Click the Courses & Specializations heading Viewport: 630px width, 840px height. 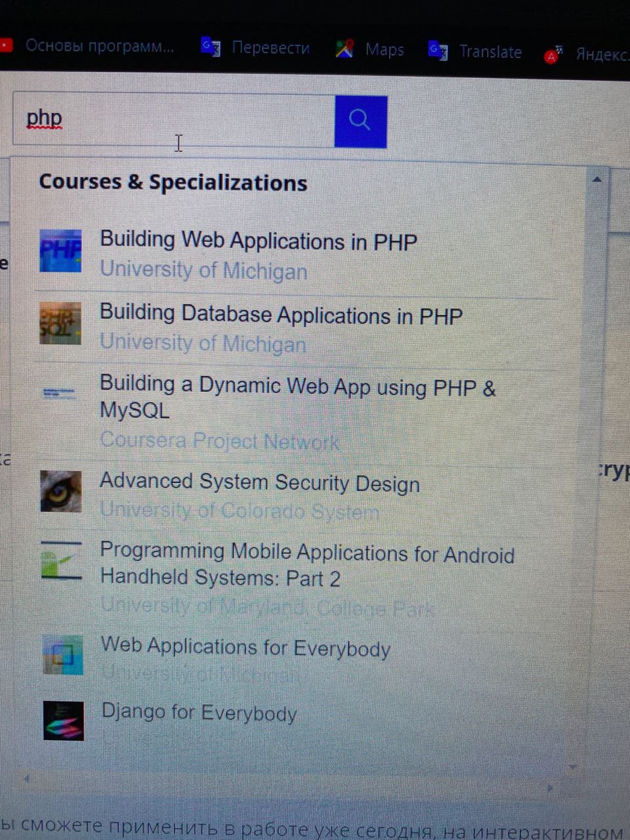click(173, 182)
